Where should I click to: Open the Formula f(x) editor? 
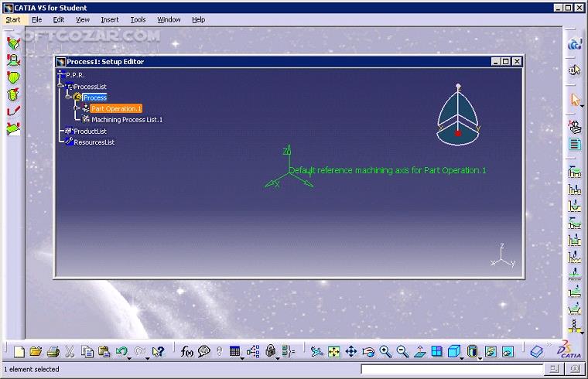(186, 352)
